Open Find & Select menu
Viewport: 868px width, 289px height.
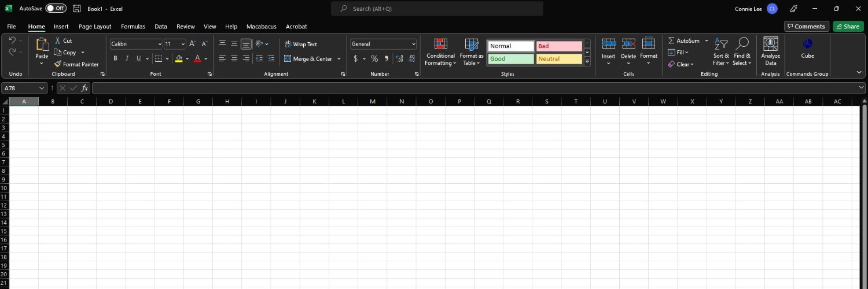pyautogui.click(x=742, y=52)
